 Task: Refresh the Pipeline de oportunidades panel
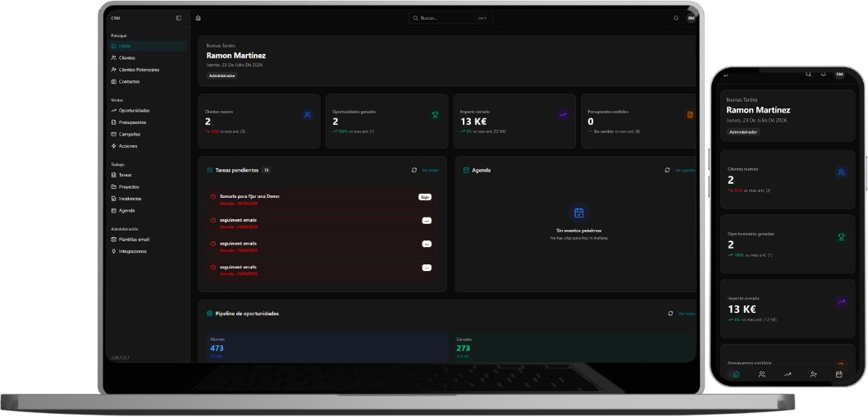(x=670, y=314)
